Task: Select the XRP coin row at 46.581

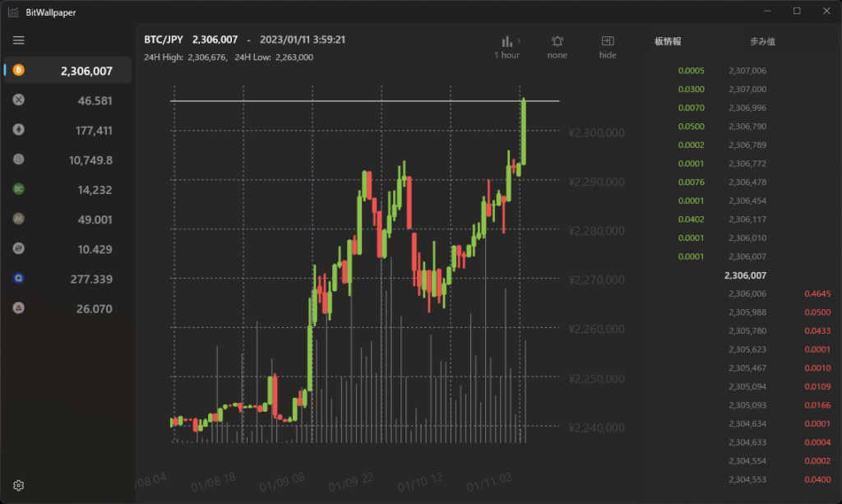Action: coord(67,100)
